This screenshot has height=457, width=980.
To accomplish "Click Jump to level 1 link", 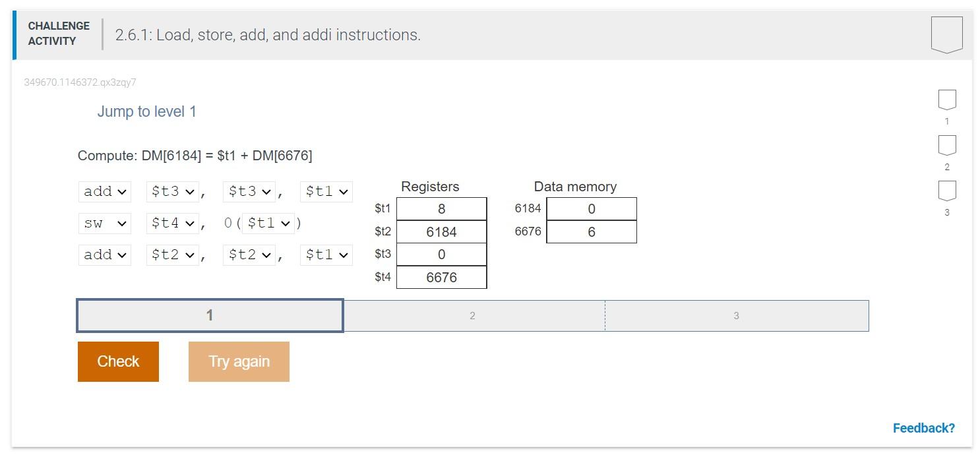I will pyautogui.click(x=147, y=111).
